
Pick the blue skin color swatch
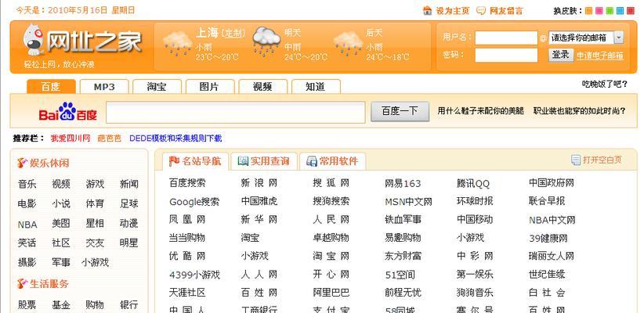click(620, 11)
